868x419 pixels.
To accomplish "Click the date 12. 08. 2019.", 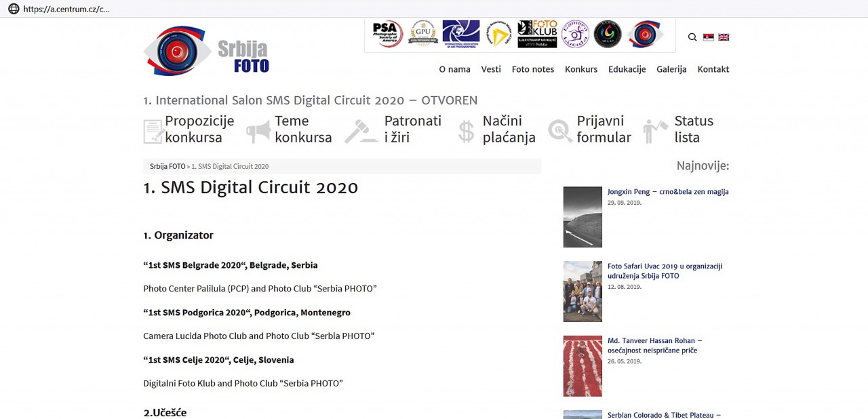I will point(625,287).
